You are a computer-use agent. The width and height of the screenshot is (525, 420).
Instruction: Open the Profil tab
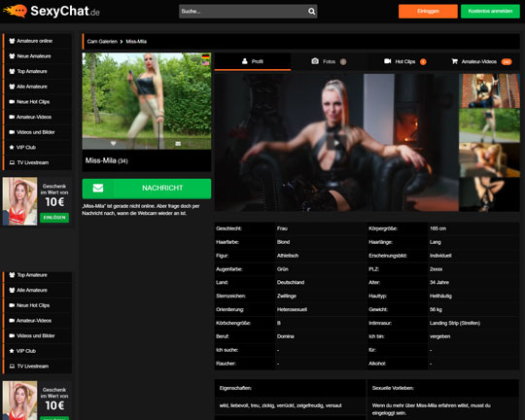[x=253, y=61]
